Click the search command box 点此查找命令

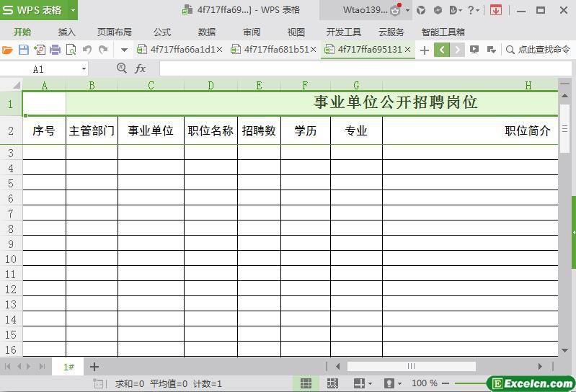coord(538,50)
